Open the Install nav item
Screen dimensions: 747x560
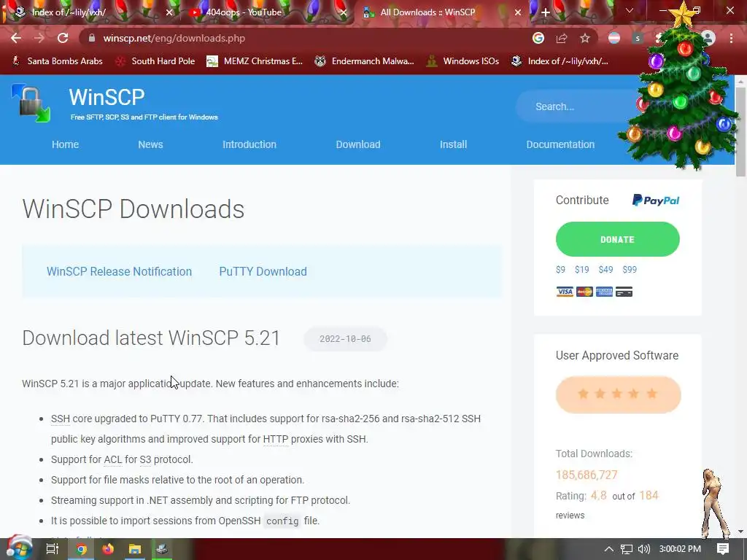453,144
